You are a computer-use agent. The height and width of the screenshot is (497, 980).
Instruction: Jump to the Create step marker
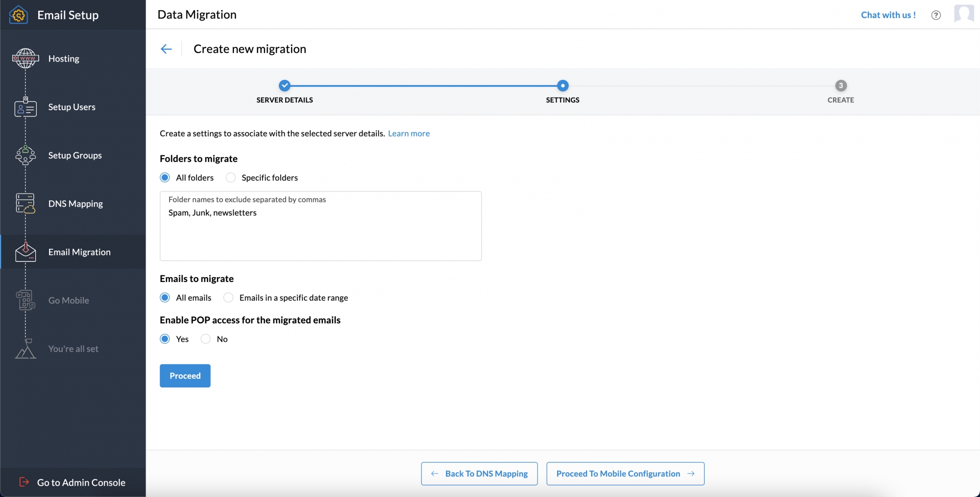840,86
